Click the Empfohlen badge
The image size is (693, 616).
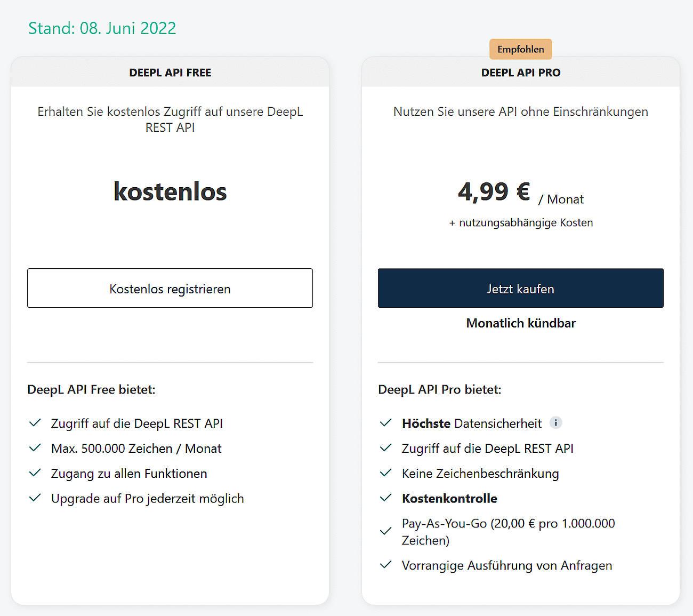pos(521,49)
